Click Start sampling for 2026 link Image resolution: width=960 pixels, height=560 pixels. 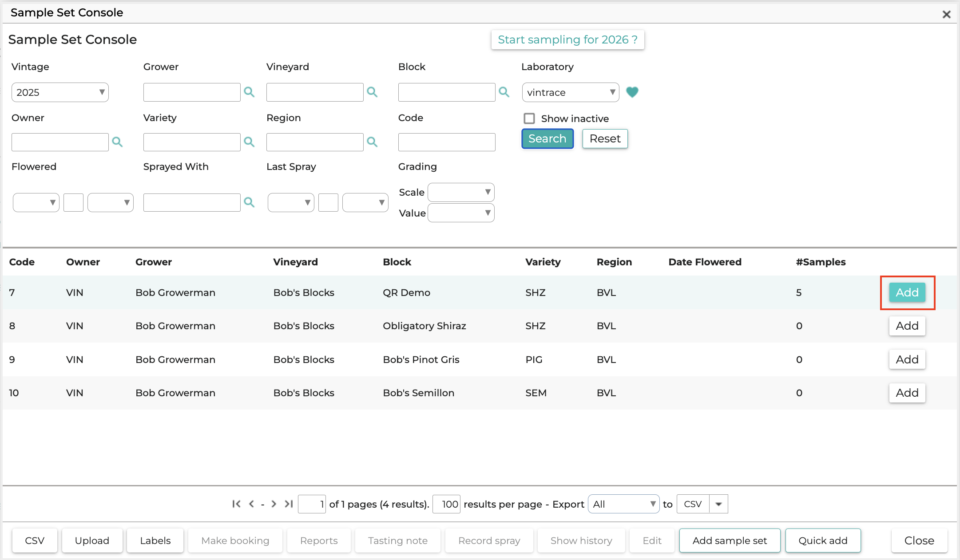[x=567, y=40]
